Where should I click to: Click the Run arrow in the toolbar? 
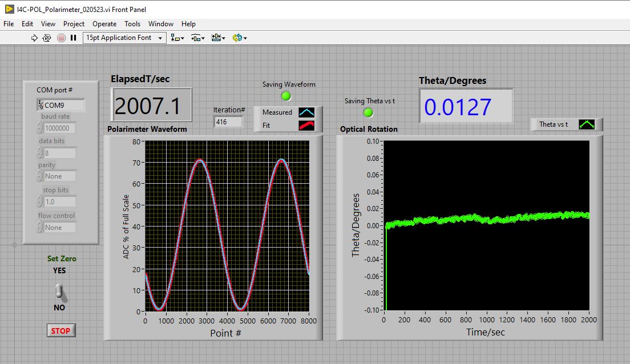tap(34, 38)
